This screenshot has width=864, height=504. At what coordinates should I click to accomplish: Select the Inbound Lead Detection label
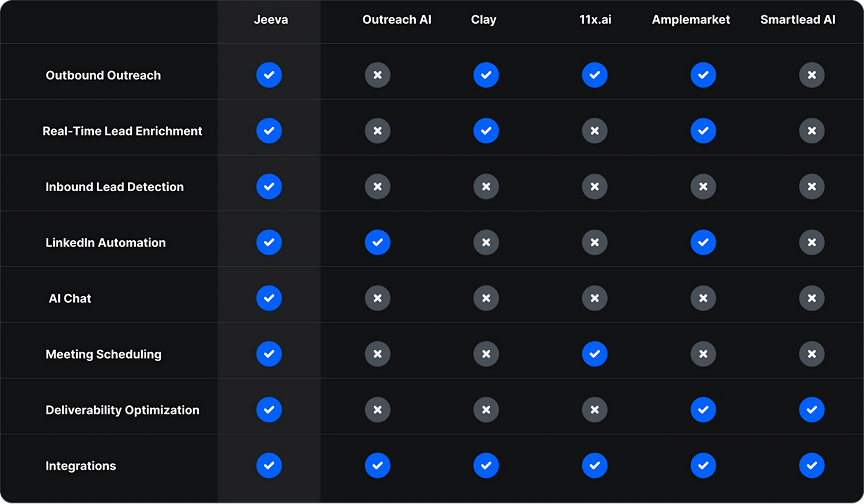[115, 187]
